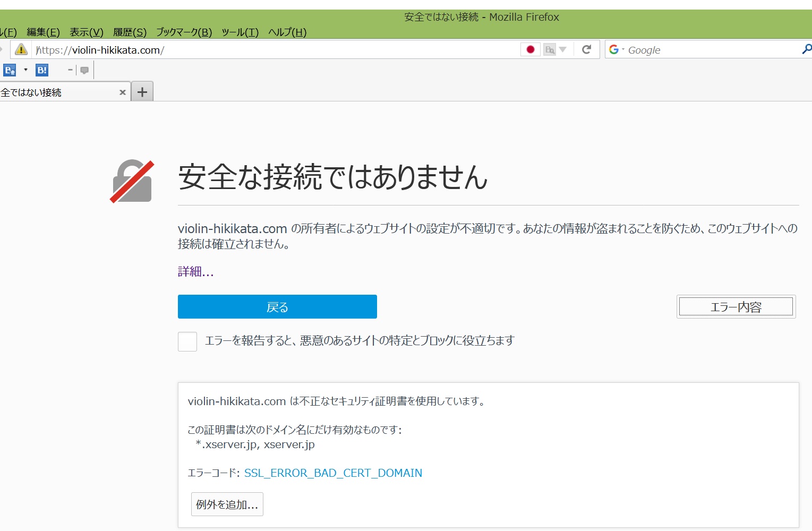Click the 例外を追加... button
The image size is (812, 531).
click(227, 504)
